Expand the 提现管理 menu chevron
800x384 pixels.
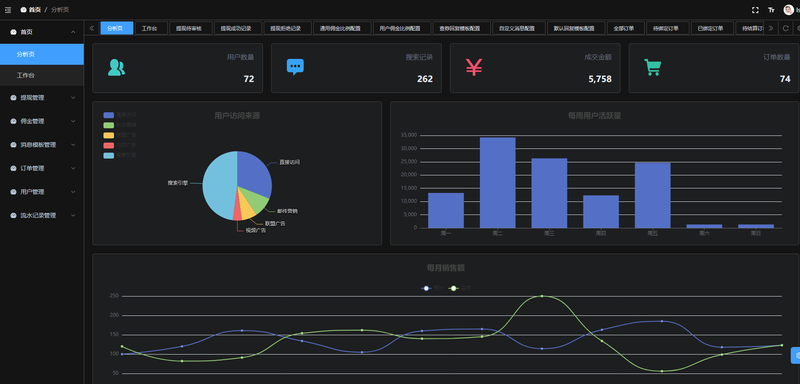(73, 97)
